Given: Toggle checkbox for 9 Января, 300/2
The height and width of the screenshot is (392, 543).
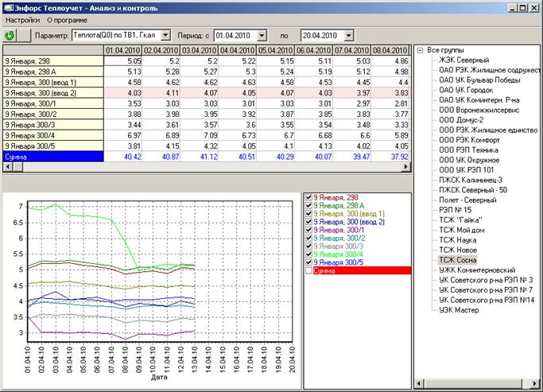Looking at the screenshot, I should coord(309,239).
